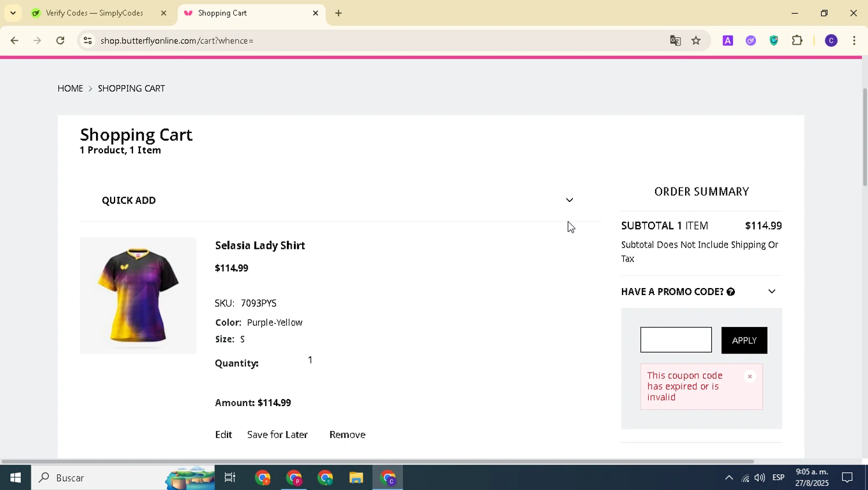Viewport: 868px width, 490px height.
Task: Open the active Chrome window taskbar icon
Action: [x=388, y=478]
